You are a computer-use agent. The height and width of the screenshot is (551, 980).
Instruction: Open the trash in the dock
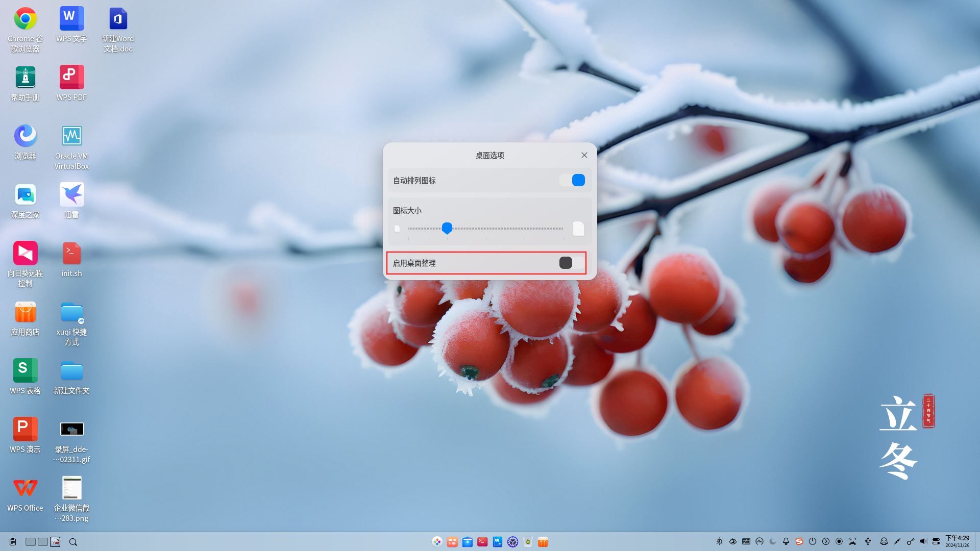tap(528, 542)
